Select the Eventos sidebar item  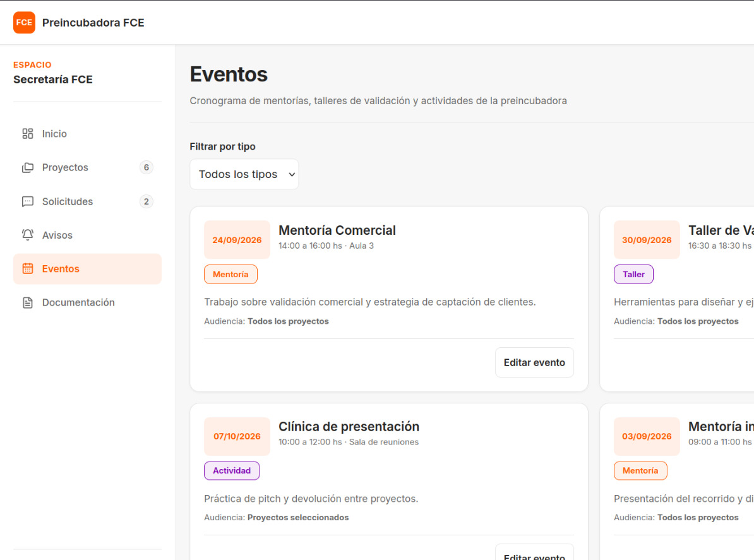87,269
